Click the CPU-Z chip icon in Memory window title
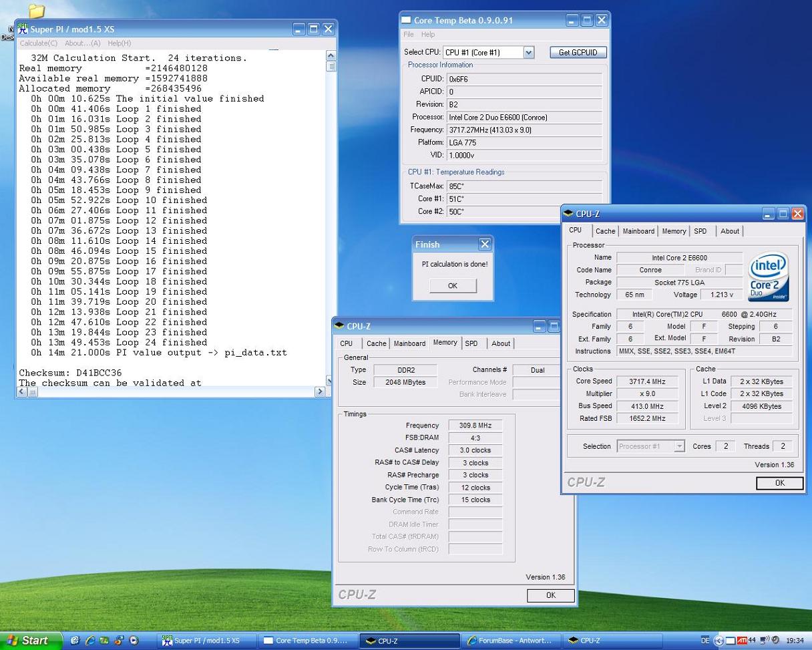This screenshot has width=812, height=650. (x=339, y=326)
